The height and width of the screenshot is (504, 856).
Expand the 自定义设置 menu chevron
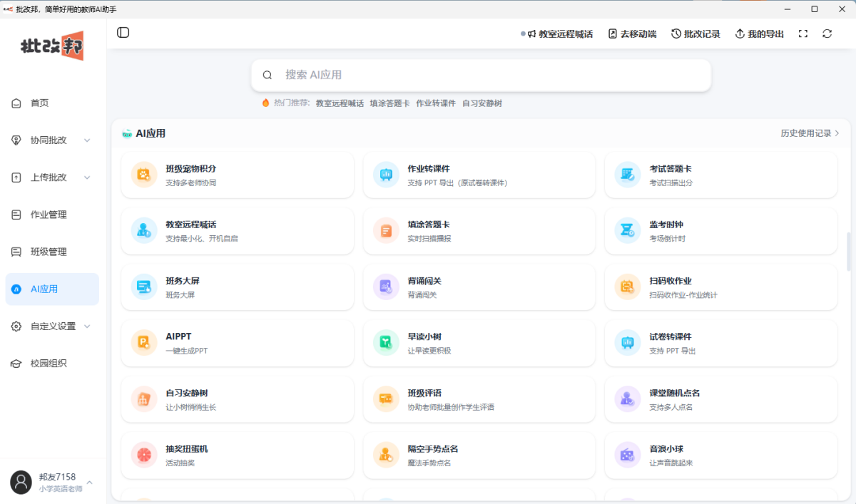87,326
